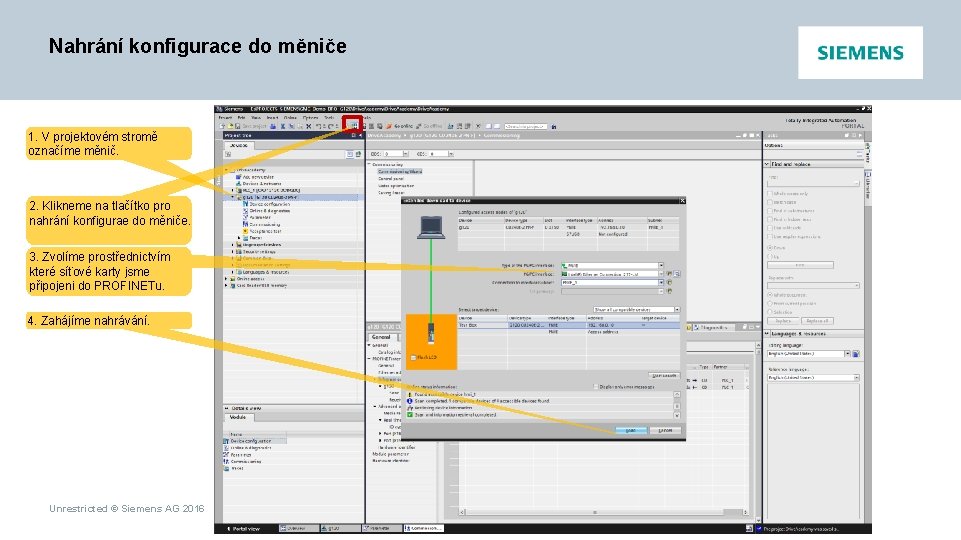
Task: Click Add new device in project tree
Action: 258,177
